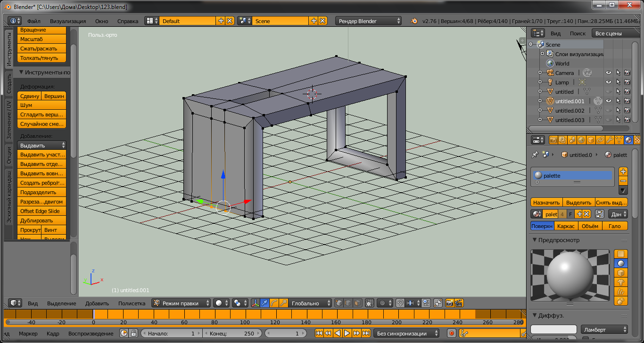
Task: Collapse the Scene tree in outliner
Action: [531, 44]
